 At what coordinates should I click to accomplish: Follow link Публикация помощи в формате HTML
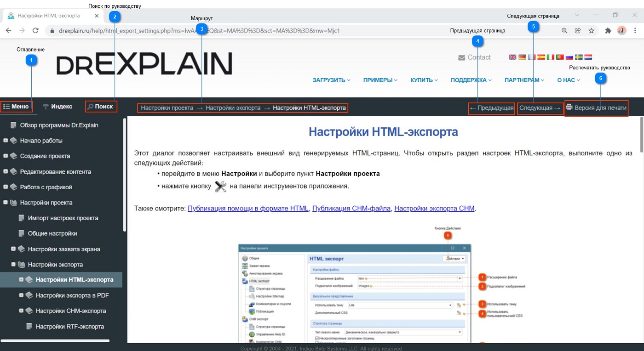pos(248,208)
